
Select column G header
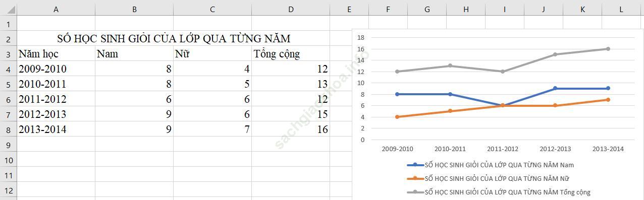(426, 9)
